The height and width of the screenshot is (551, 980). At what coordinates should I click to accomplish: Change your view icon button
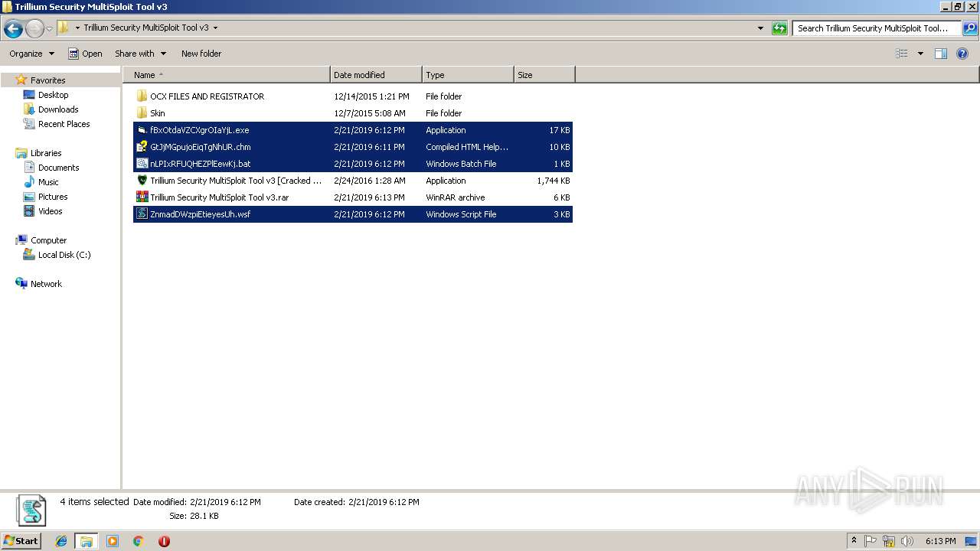click(902, 54)
